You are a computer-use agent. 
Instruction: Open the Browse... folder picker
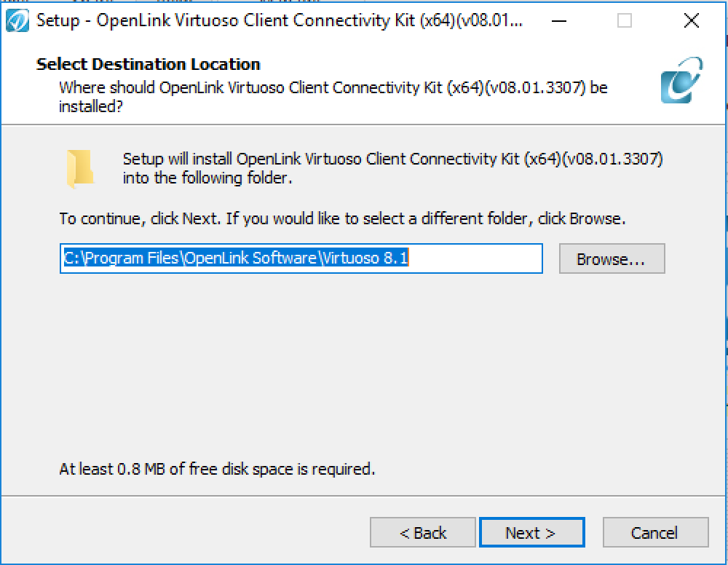[x=612, y=258]
